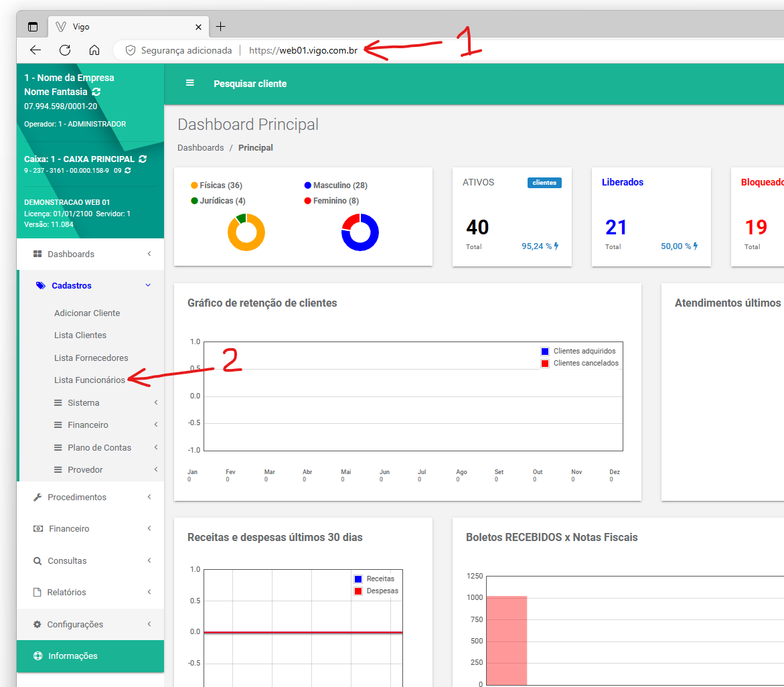This screenshot has width=784, height=687.
Task: Refresh the Caixa Principal selection
Action: tap(143, 159)
